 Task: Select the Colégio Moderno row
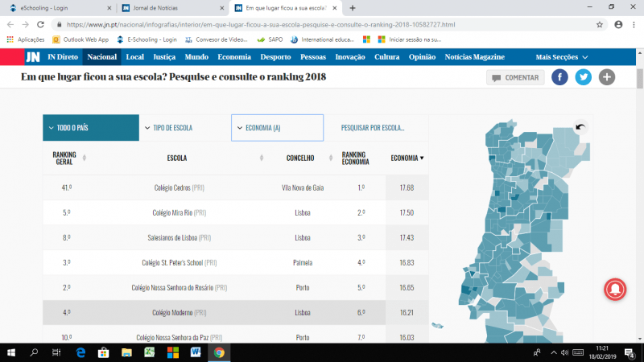[x=235, y=313]
